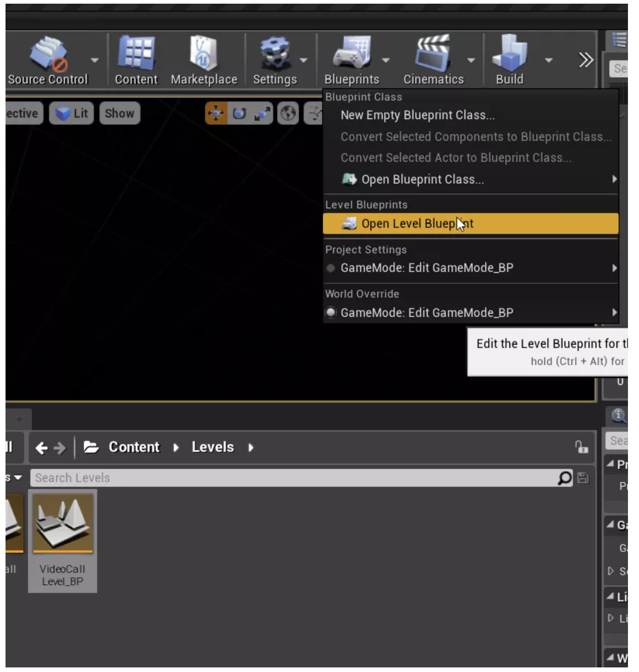The height and width of the screenshot is (672, 639).
Task: Expand the Levels breadcrumb arrow
Action: coord(251,448)
